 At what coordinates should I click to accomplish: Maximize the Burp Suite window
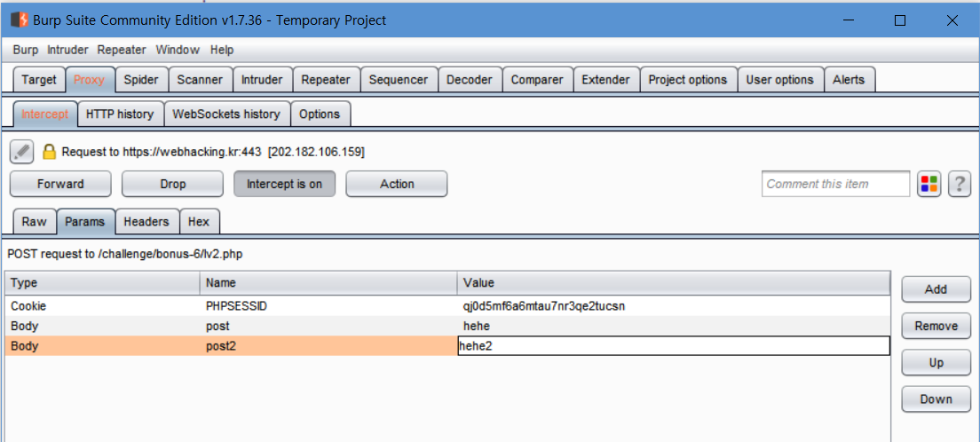pyautogui.click(x=900, y=20)
